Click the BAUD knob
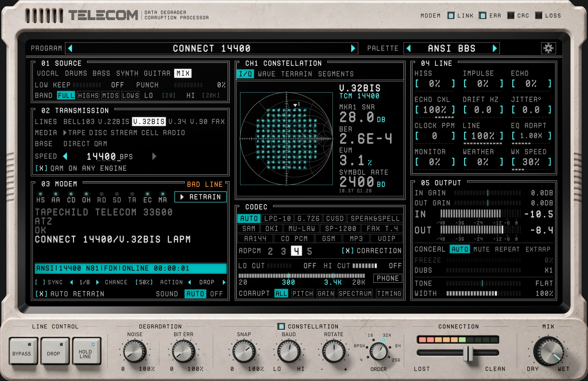 click(x=289, y=351)
